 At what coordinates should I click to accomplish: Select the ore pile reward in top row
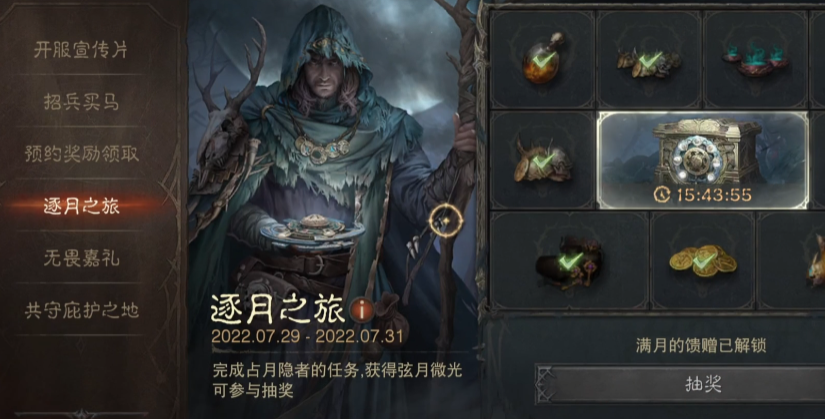coord(649,59)
